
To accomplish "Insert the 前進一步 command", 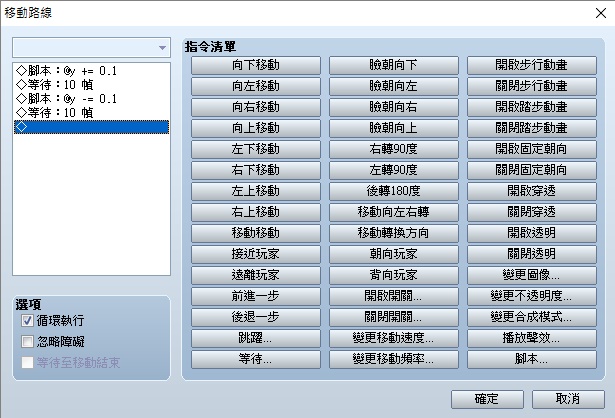I will point(256,296).
